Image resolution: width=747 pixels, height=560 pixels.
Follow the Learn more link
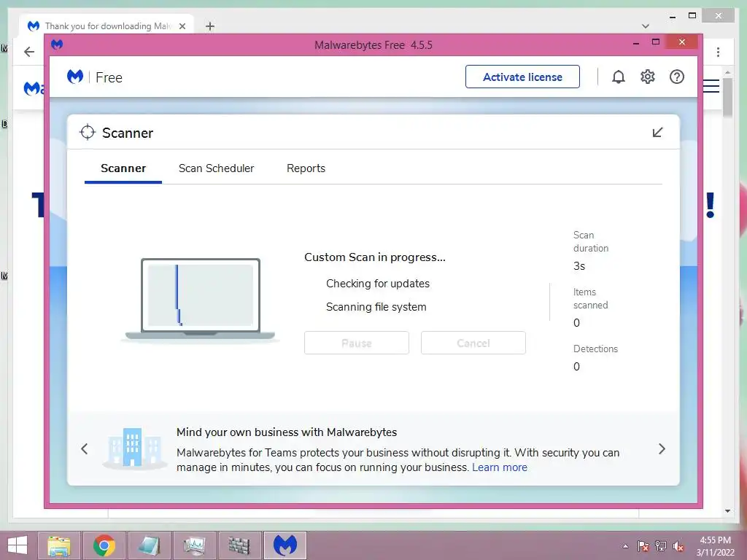500,467
